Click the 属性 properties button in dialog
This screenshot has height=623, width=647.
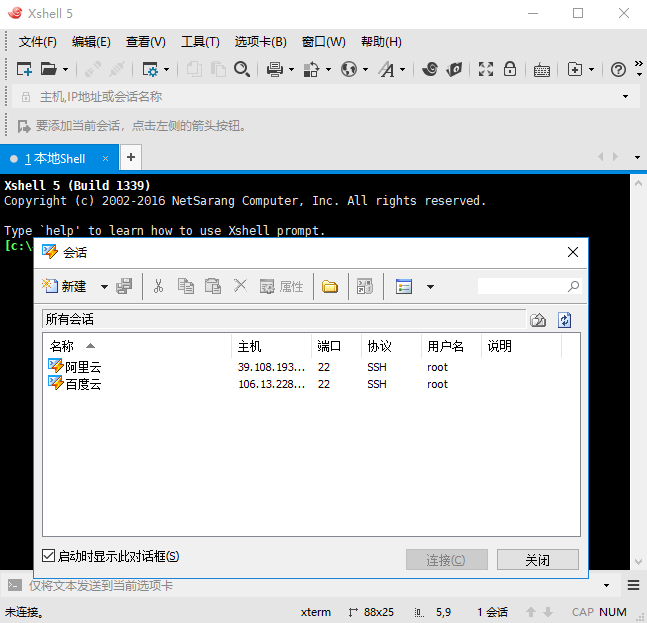[281, 286]
